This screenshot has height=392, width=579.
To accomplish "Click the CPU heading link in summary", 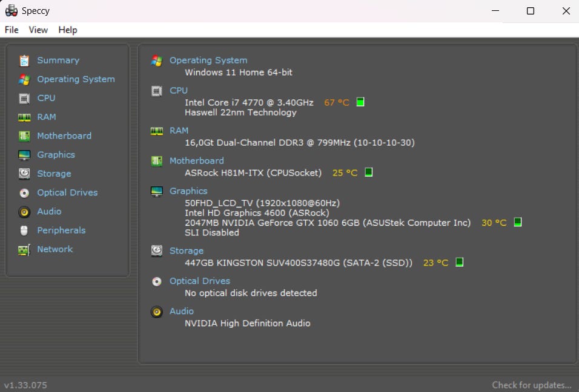I will (179, 91).
